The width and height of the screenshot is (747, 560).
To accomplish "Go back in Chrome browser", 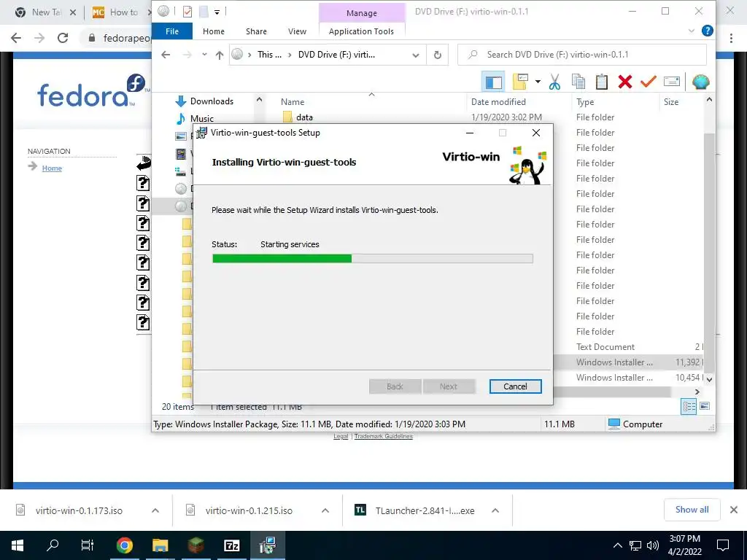I will pyautogui.click(x=16, y=38).
